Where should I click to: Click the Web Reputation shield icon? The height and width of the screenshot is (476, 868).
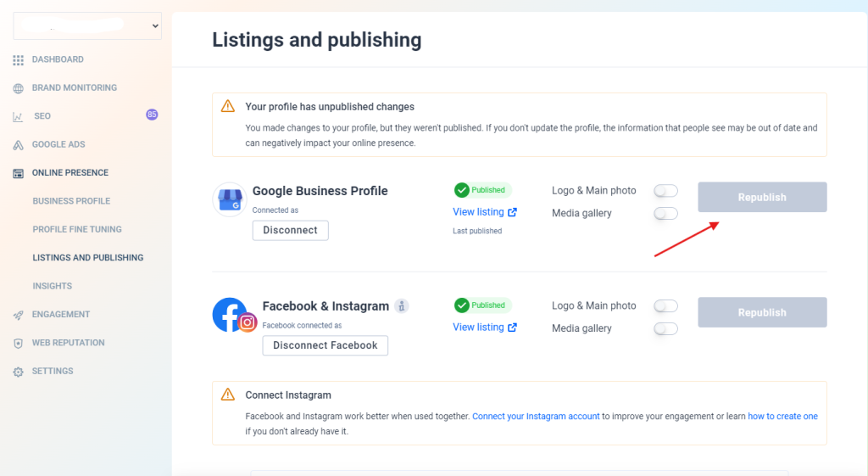click(x=18, y=344)
